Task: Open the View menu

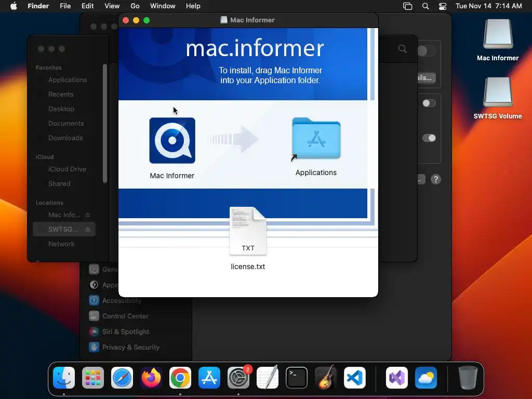Action: (112, 6)
